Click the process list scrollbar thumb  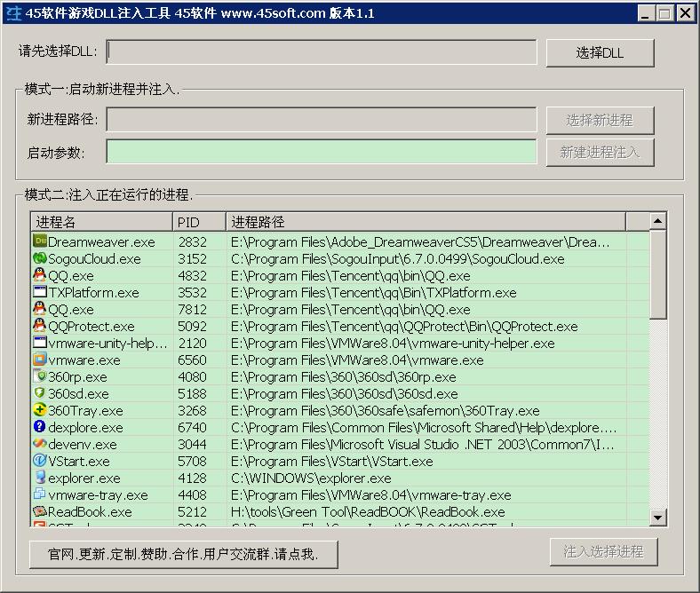coord(657,274)
